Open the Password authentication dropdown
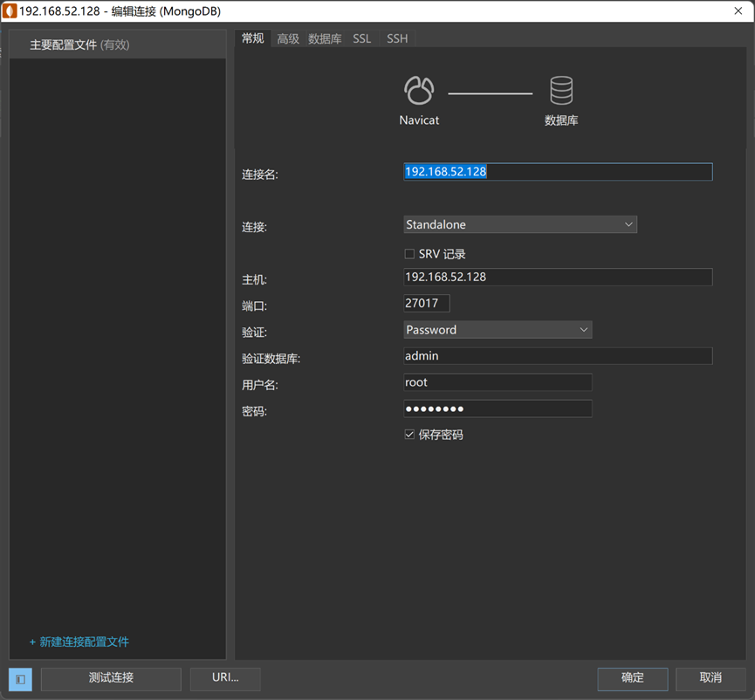 [498, 330]
